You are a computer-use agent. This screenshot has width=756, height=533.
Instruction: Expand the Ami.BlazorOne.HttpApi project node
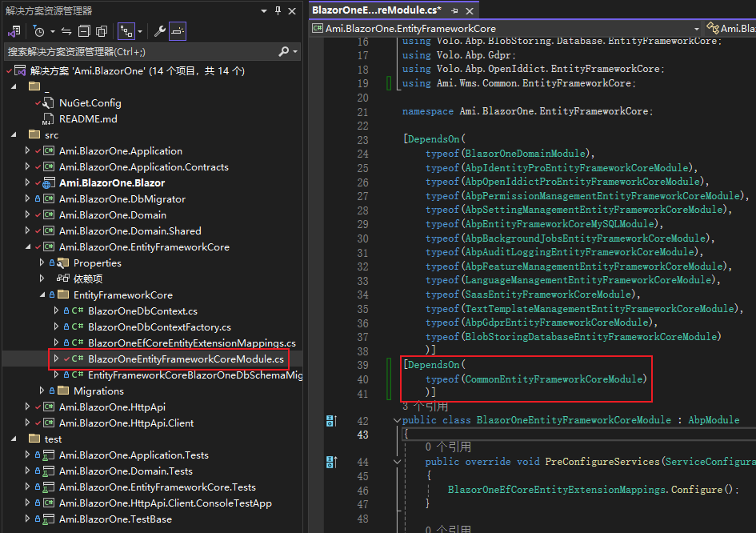click(27, 407)
